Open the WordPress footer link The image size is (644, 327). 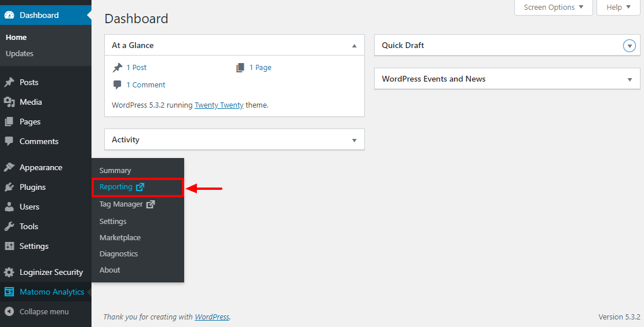click(x=212, y=317)
